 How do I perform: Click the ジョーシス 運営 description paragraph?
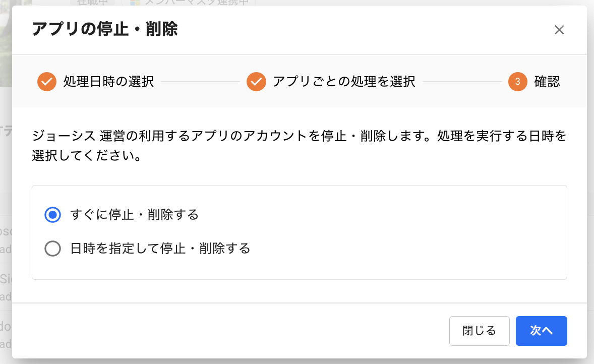300,145
